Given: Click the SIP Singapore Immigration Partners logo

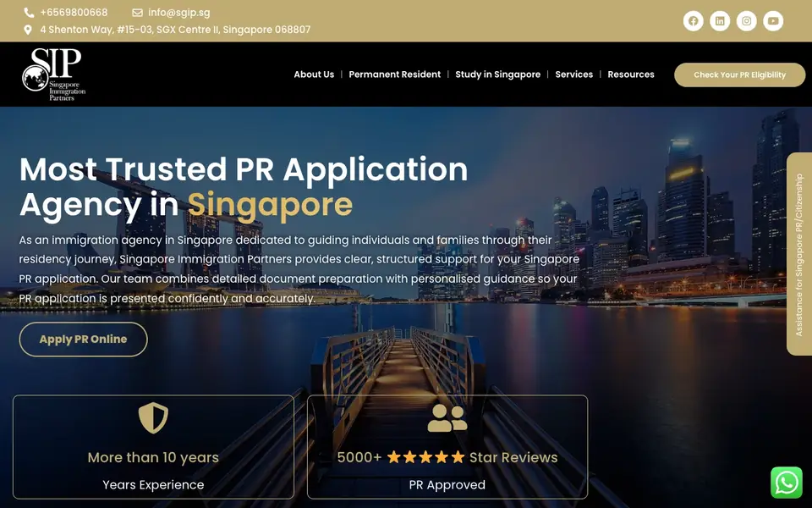Looking at the screenshot, I should coord(54,75).
